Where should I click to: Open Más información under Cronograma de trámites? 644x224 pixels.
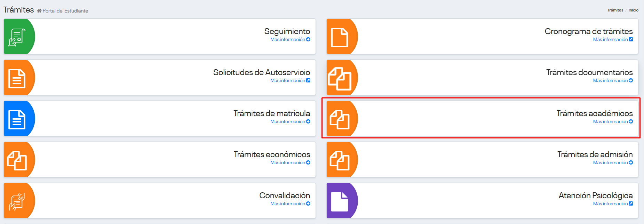point(612,40)
